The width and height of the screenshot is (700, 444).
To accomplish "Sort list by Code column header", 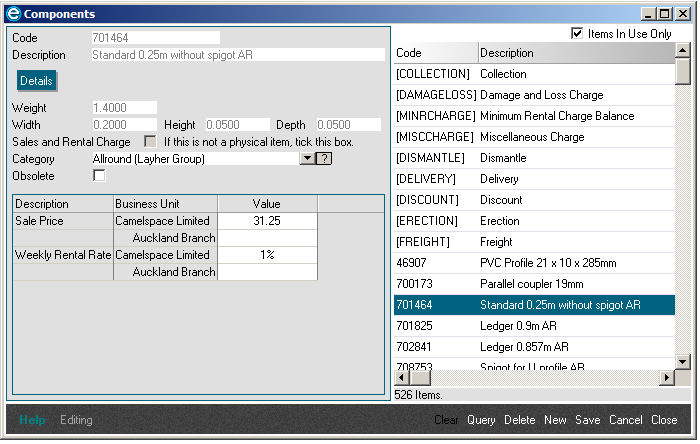I will click(435, 53).
